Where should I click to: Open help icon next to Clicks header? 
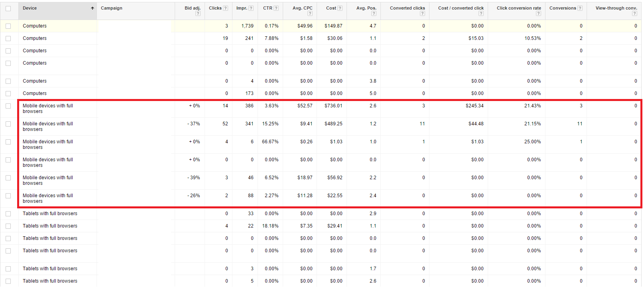coord(225,8)
